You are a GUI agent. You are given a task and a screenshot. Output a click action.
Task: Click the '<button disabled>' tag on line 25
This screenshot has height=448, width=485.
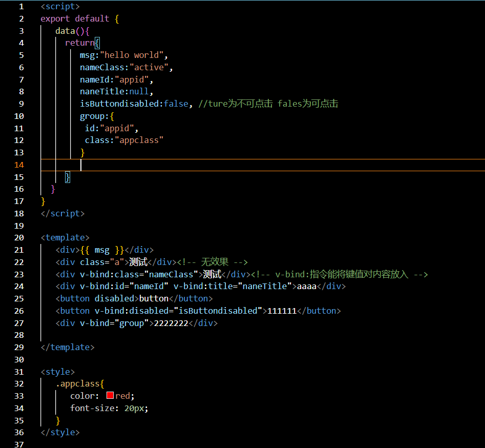(x=97, y=298)
